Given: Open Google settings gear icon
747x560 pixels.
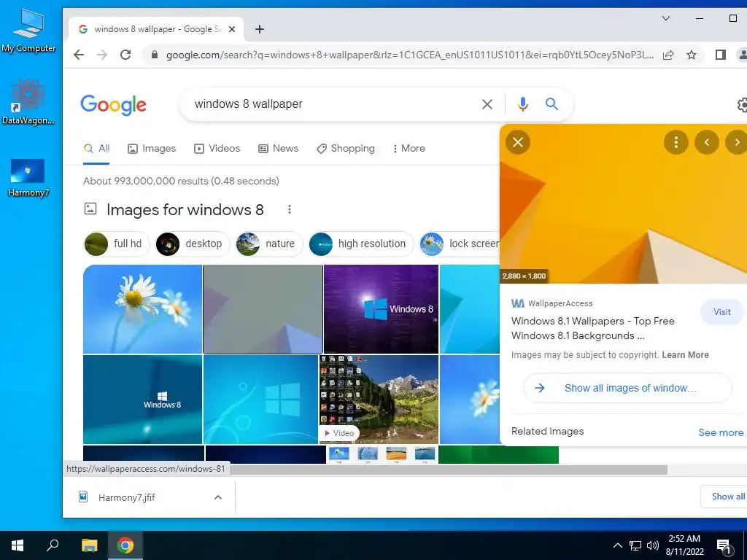Looking at the screenshot, I should [742, 105].
